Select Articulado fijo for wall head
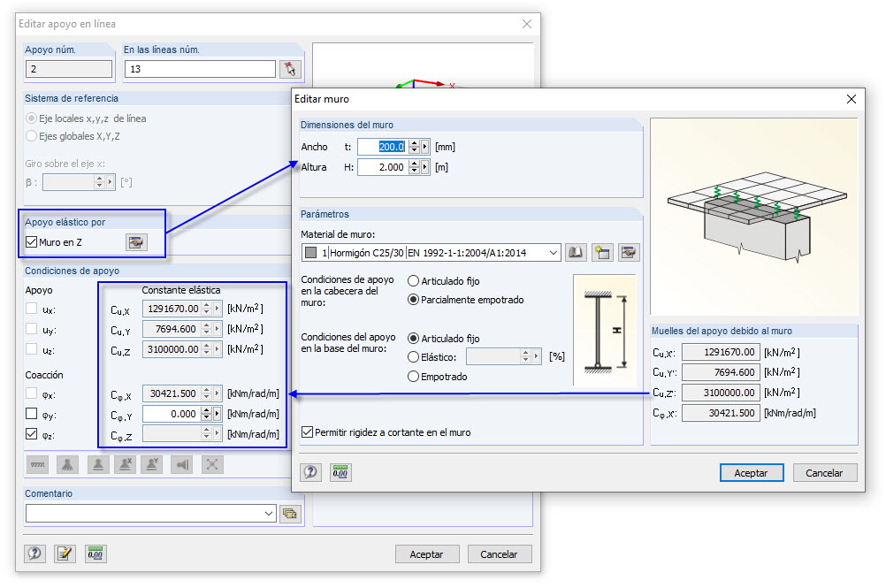Viewport: 886px width, 588px height. point(413,280)
